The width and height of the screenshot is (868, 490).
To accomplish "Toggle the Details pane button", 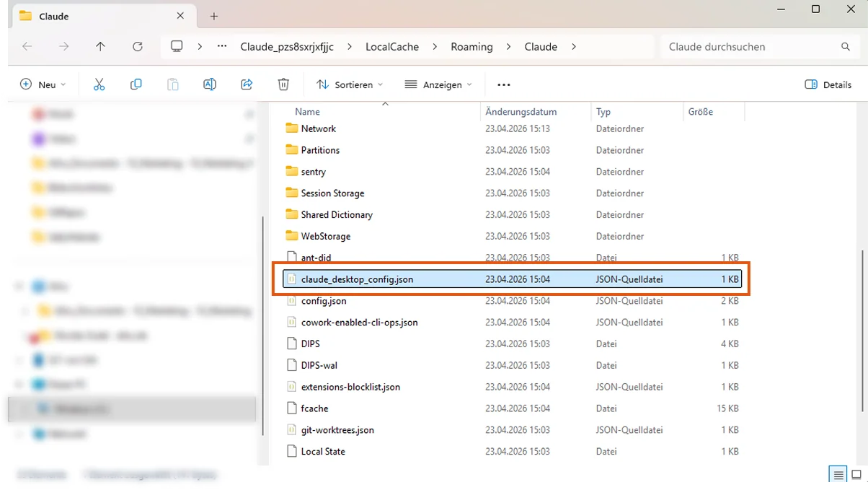I will tap(828, 84).
